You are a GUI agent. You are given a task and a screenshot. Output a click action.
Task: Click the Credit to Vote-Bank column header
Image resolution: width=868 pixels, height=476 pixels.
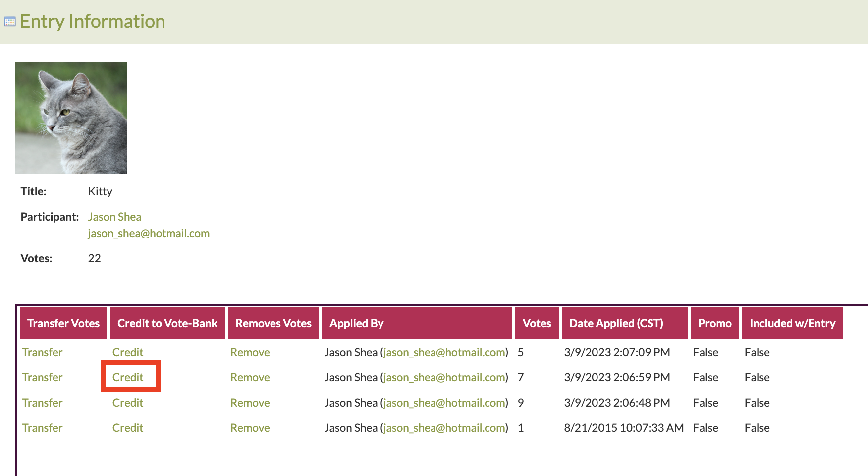167,323
